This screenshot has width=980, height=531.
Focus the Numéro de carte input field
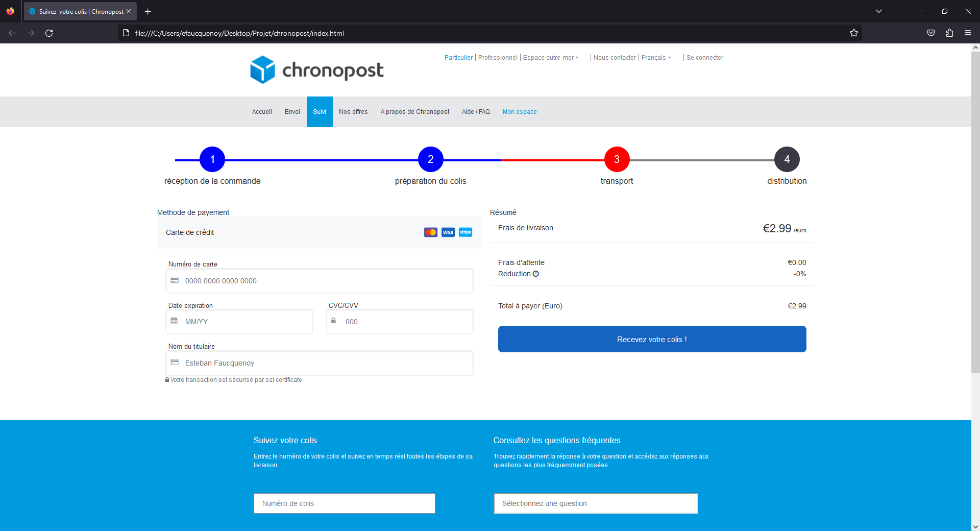pyautogui.click(x=320, y=281)
